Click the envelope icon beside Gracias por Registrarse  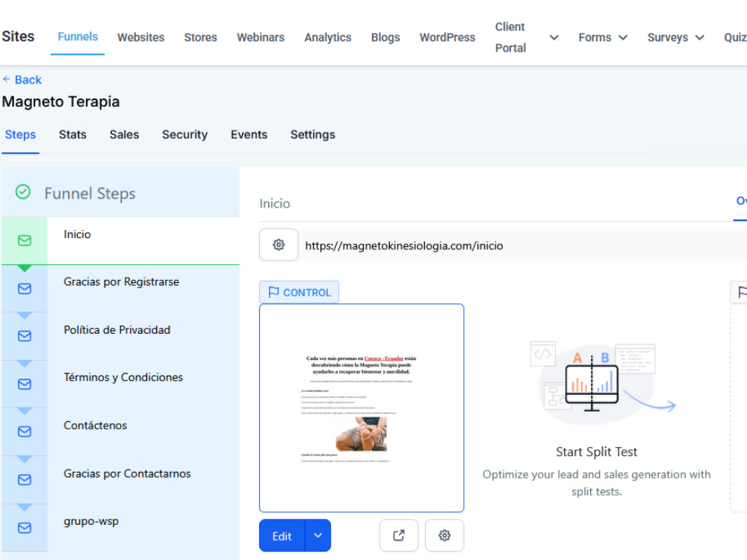[25, 288]
